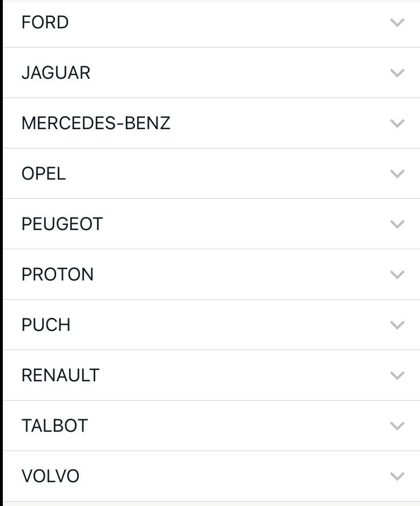
Task: Click the PEUGEOT row's down arrow
Action: click(x=397, y=224)
